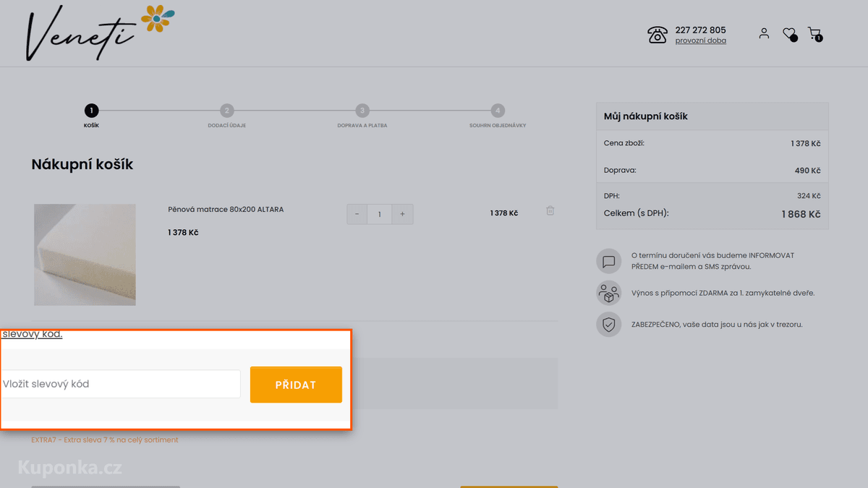Increase mattress quantity with plus button
Viewport: 868px width, 488px height.
(403, 214)
